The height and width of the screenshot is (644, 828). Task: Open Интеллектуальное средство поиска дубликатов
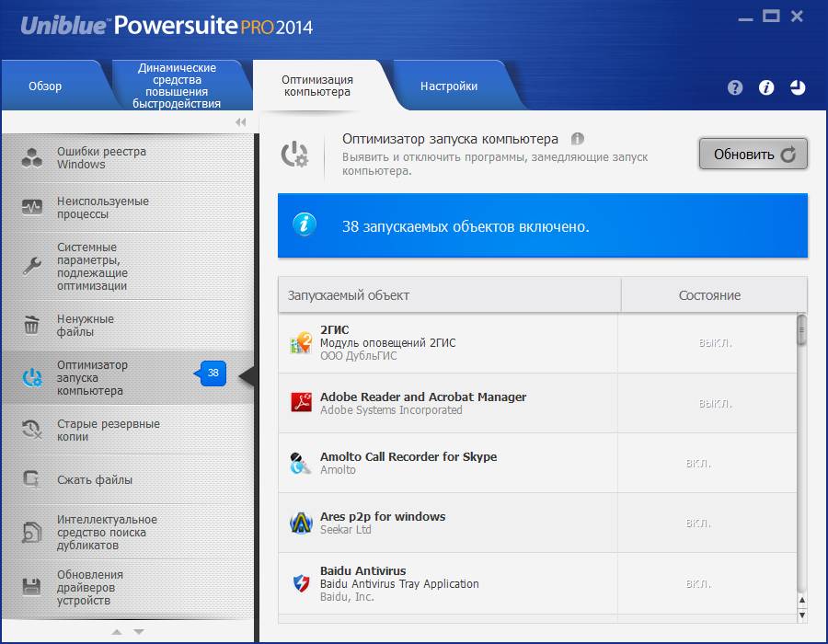[x=128, y=532]
